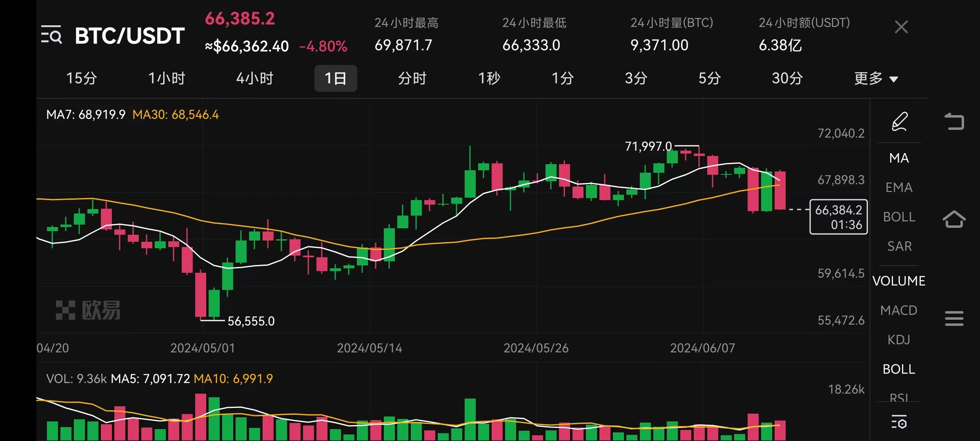Tap the back arrow icon
This screenshot has width=980, height=441.
point(954,121)
